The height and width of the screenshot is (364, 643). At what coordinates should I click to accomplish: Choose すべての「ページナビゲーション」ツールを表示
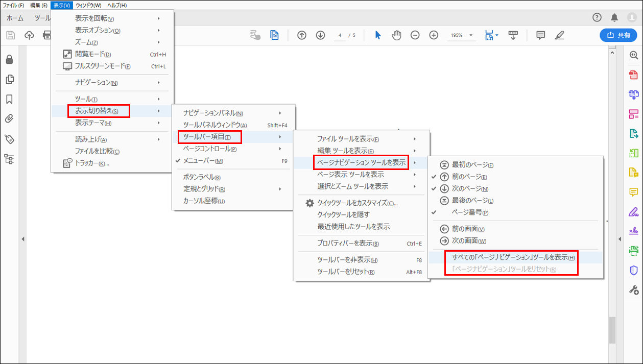point(515,257)
